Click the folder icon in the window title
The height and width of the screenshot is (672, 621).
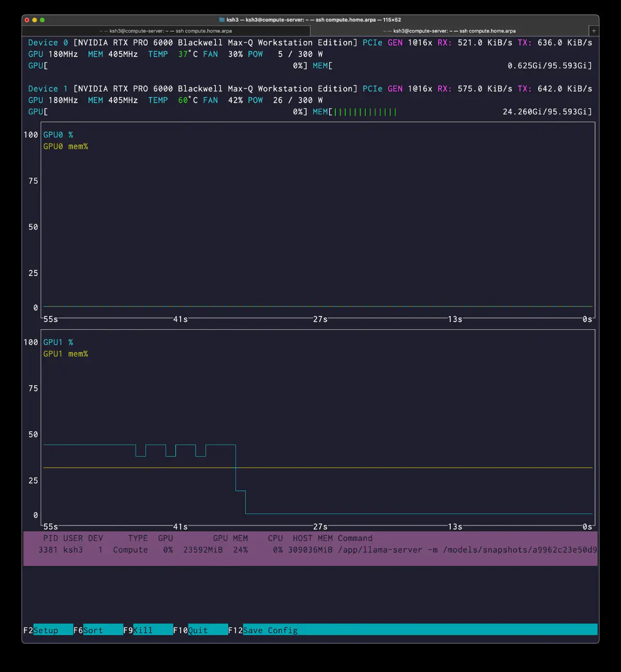[x=222, y=20]
